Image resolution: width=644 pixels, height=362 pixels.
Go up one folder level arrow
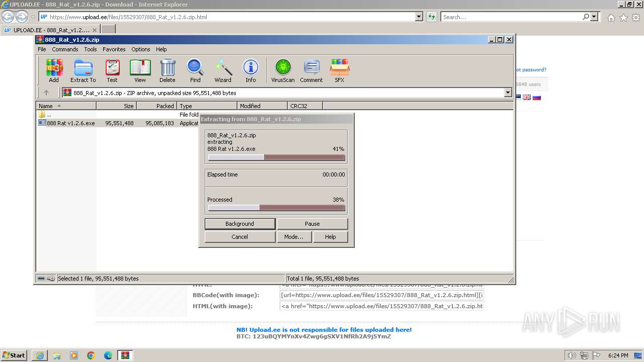pyautogui.click(x=46, y=93)
